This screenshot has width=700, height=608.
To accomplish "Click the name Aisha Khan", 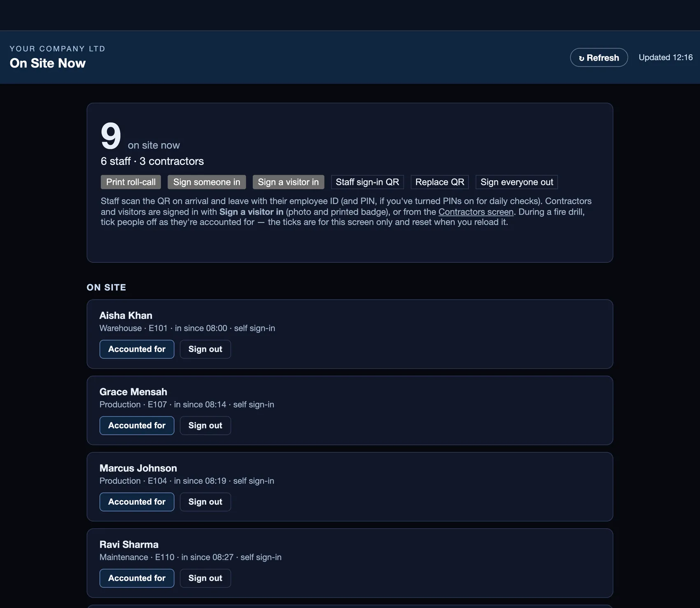I will click(126, 316).
